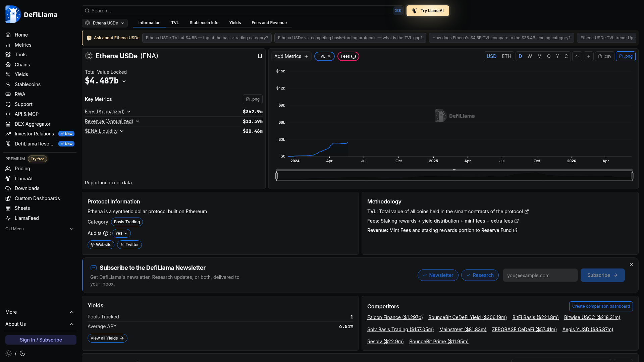Expand the Old Menu section
Image resolution: width=644 pixels, height=362 pixels.
(x=40, y=229)
